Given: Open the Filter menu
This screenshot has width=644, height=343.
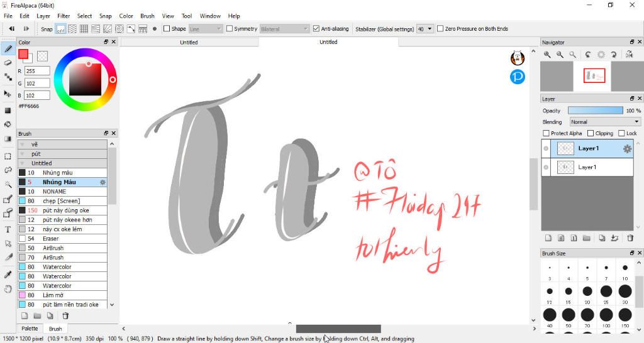Looking at the screenshot, I should point(64,16).
